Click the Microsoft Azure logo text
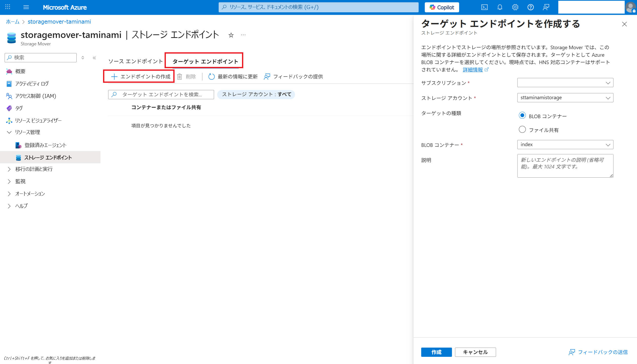Screen dimensions: 637x364 point(65,7)
